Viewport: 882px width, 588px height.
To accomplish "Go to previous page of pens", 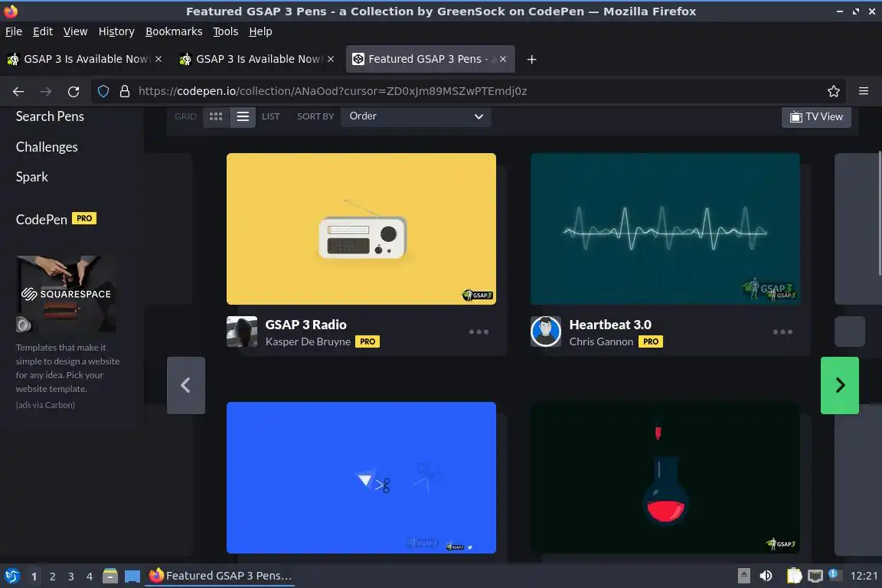I will point(185,385).
